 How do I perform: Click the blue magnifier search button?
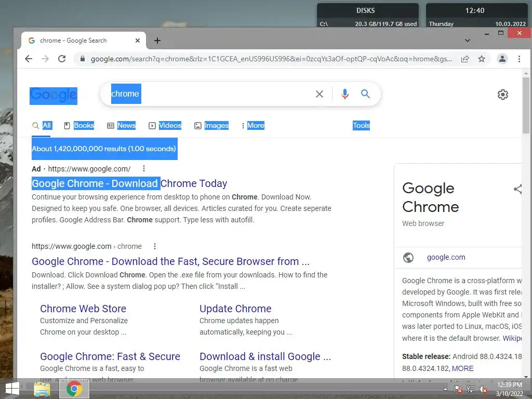(x=365, y=94)
